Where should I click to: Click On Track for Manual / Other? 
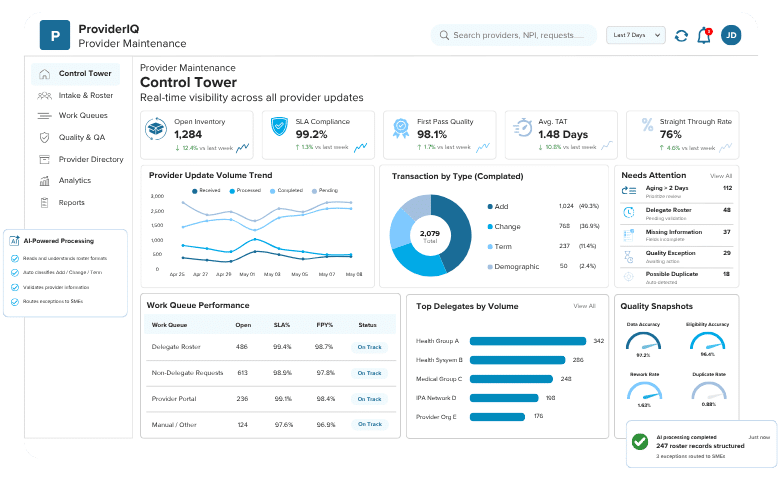coord(370,424)
